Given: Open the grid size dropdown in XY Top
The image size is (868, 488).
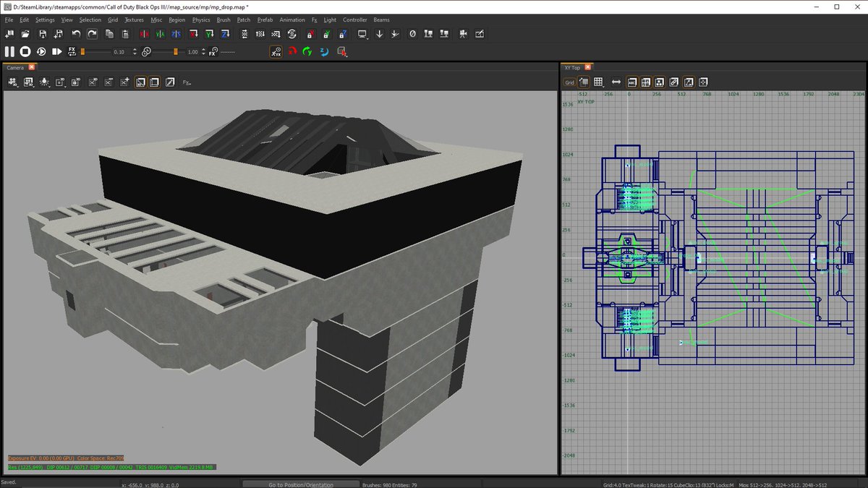Looking at the screenshot, I should (599, 82).
